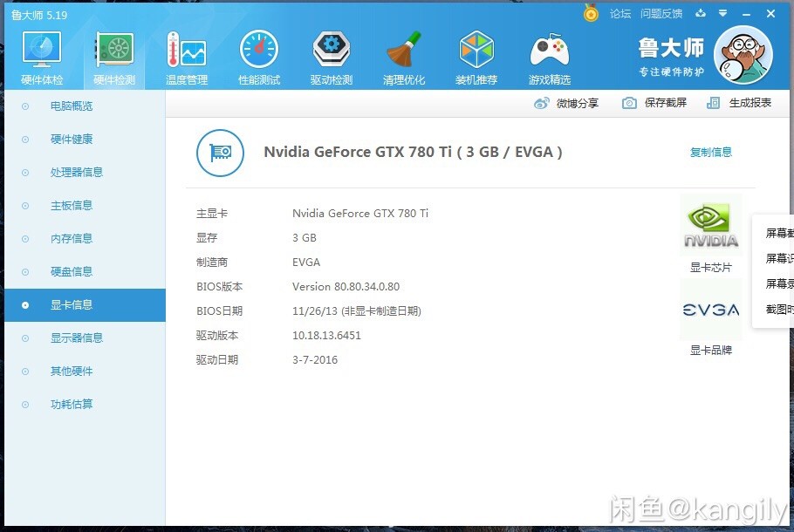Viewport: 794px width, 532px height.
Task: Click the report icon for 生成报表
Action: click(x=713, y=103)
